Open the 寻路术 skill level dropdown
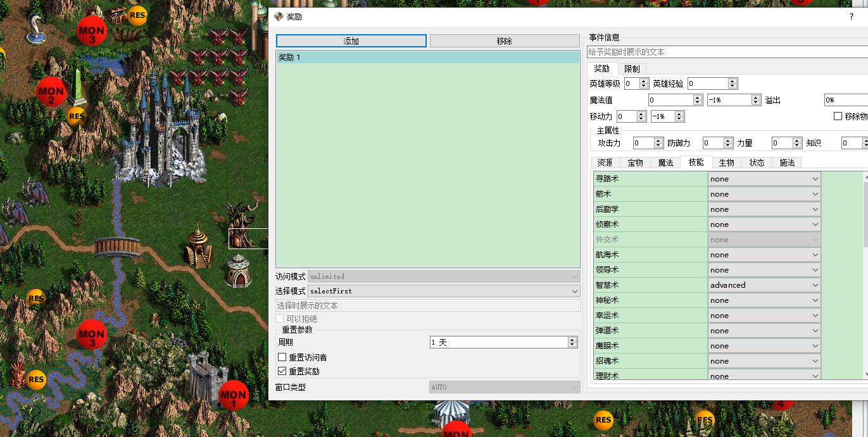Screen dimensions: 868x437 764,179
